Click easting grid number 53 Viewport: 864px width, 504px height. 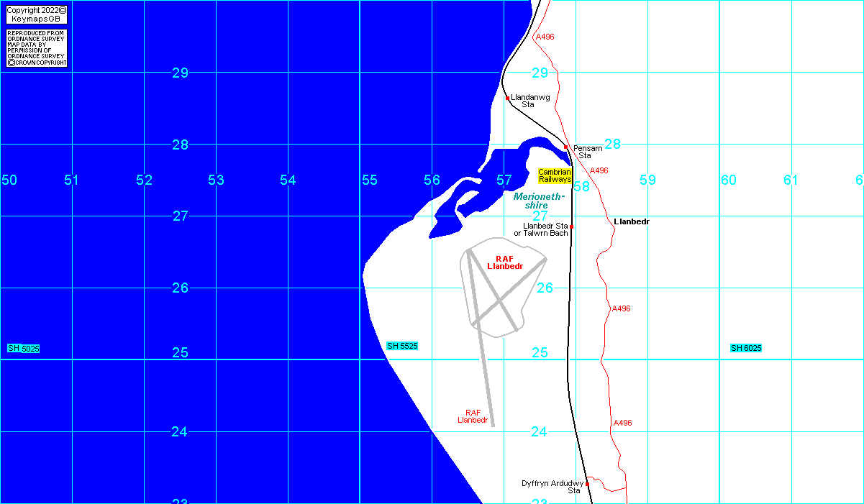point(216,180)
